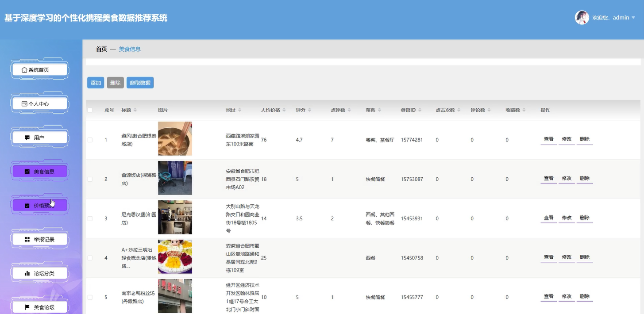This screenshot has height=314, width=644.
Task: Click the blue 添加 button
Action: click(96, 83)
